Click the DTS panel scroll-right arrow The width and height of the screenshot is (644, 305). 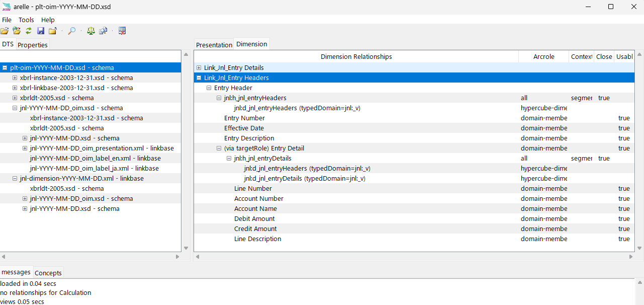177,257
